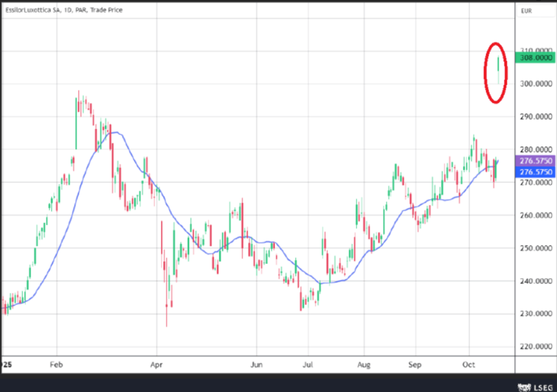Screen dimensions: 557x392
Task: Click the 260.0000 price axis label
Action: click(536, 215)
